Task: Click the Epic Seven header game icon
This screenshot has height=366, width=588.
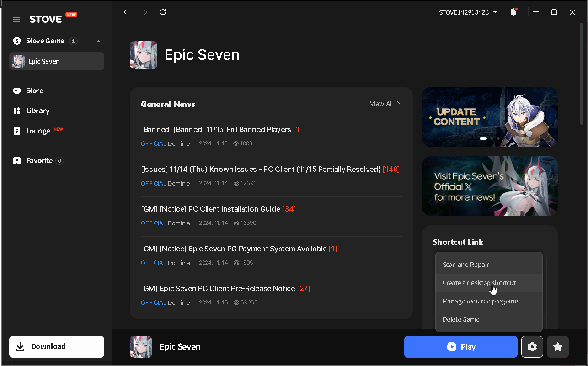Action: click(x=144, y=55)
